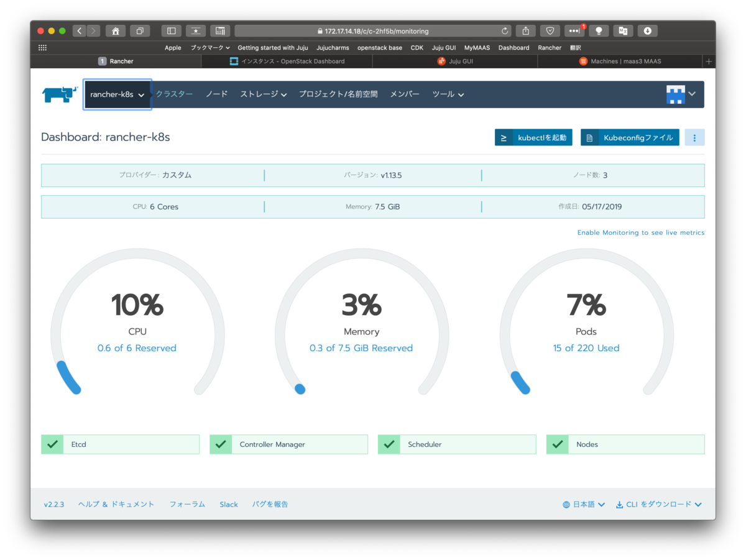Open the Safari share menu

pyautogui.click(x=526, y=30)
